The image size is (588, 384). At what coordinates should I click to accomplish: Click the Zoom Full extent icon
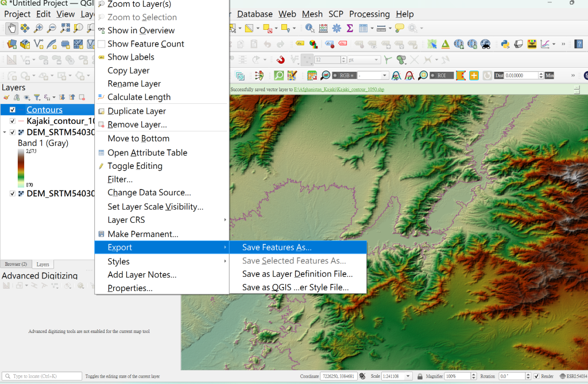coord(65,28)
